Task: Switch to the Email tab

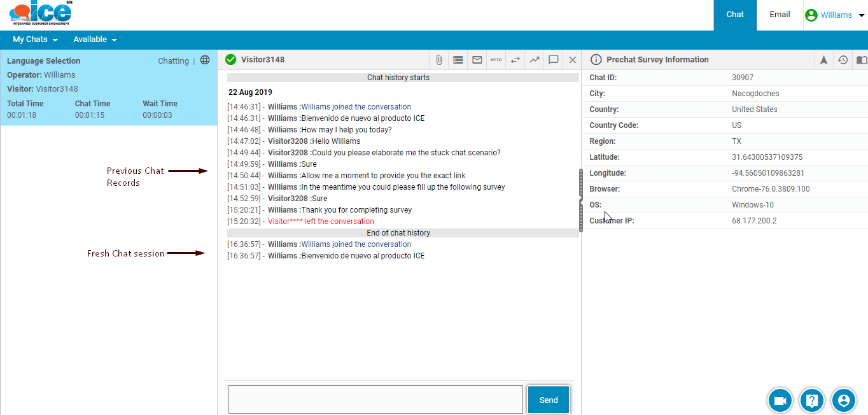Action: click(780, 15)
